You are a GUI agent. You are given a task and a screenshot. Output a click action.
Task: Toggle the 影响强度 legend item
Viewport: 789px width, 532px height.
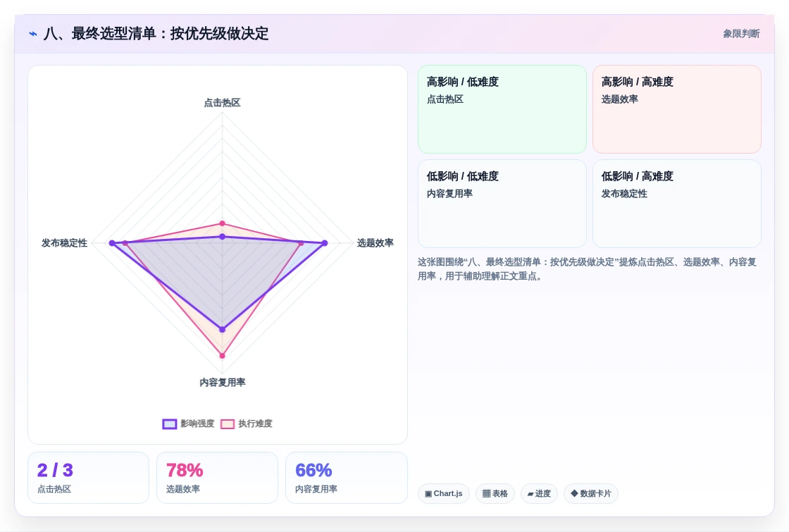188,423
